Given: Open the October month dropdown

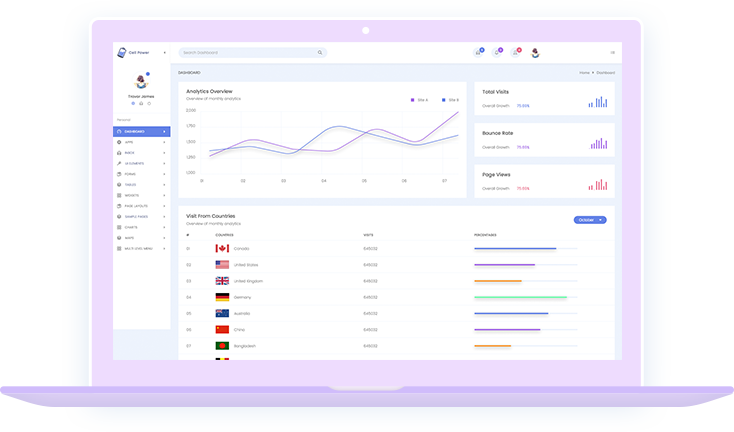Looking at the screenshot, I should (x=589, y=219).
